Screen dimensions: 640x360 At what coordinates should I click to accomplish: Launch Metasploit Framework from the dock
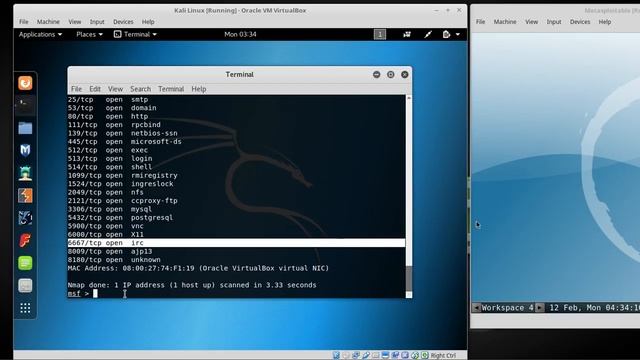tap(25, 151)
